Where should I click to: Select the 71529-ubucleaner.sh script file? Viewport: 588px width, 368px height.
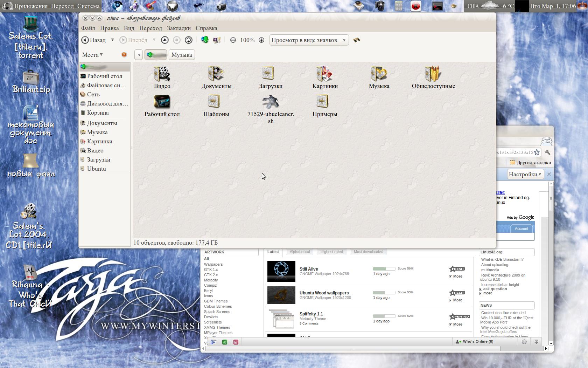[x=271, y=109]
